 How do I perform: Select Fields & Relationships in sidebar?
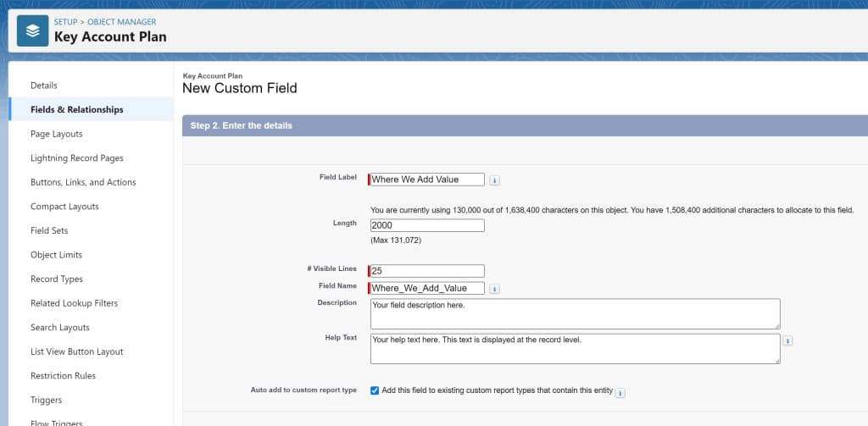click(76, 109)
